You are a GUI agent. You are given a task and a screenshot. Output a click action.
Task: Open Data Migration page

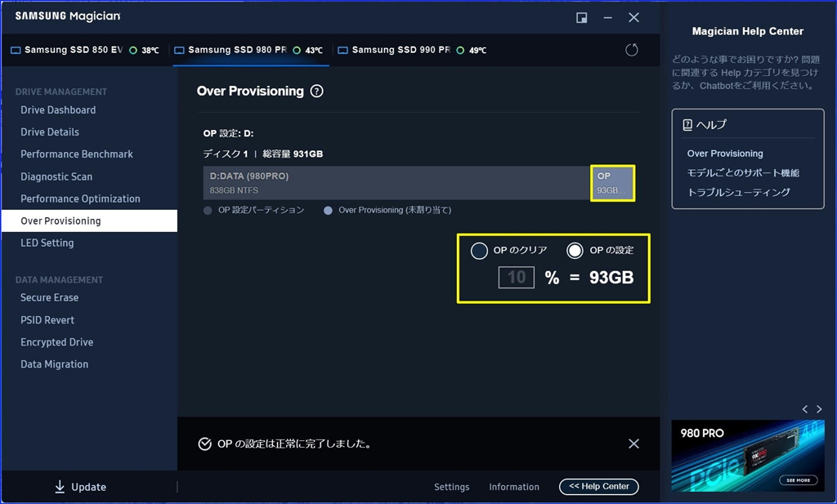click(54, 364)
